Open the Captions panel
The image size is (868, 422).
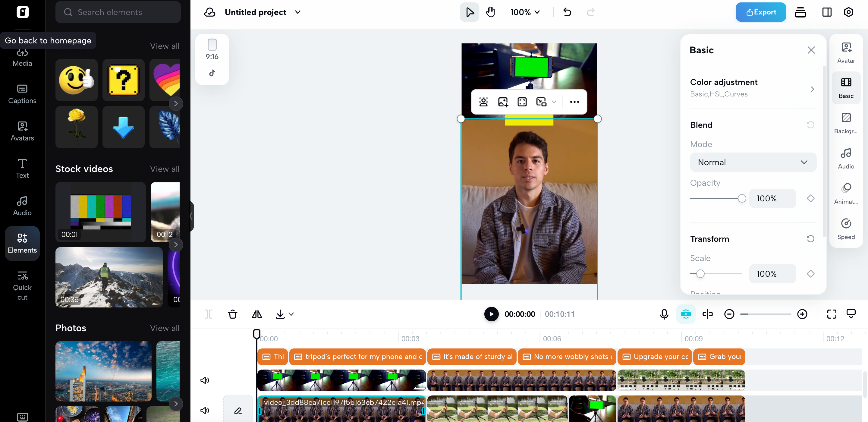tap(22, 94)
